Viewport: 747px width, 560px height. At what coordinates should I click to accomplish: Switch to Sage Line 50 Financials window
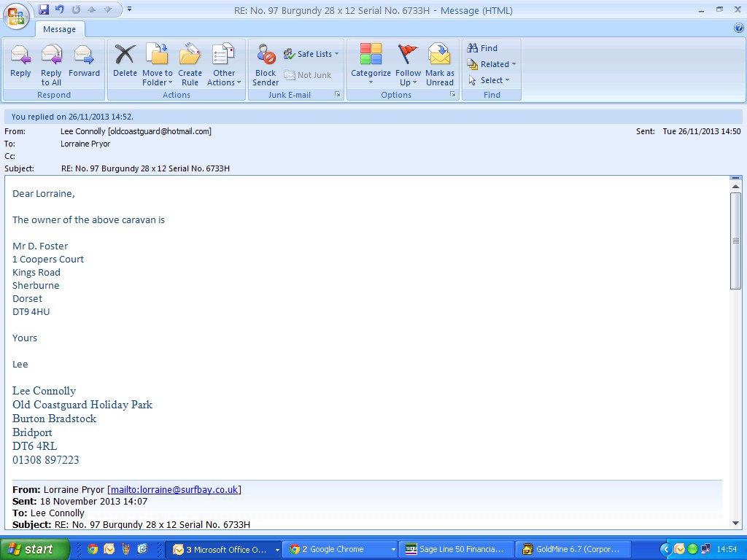point(457,550)
